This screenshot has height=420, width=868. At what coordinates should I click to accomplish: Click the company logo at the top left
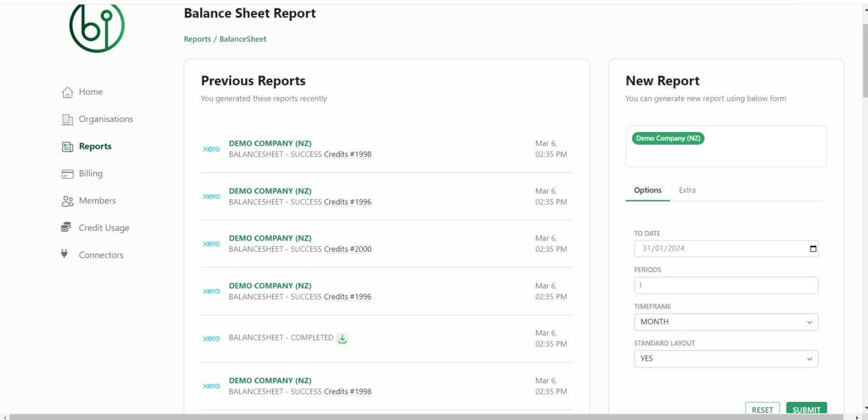point(97,27)
